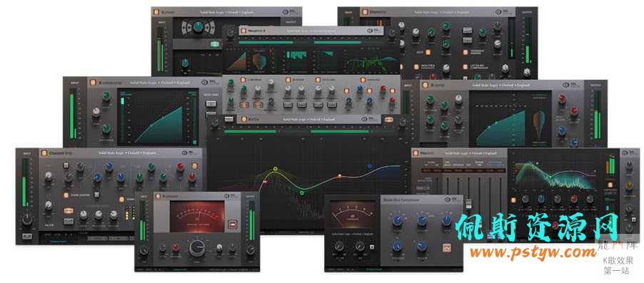Toggle the X-ValveComp title bar power icon
Image resolution: width=644 pixels, height=283 pixels.
[x=94, y=82]
